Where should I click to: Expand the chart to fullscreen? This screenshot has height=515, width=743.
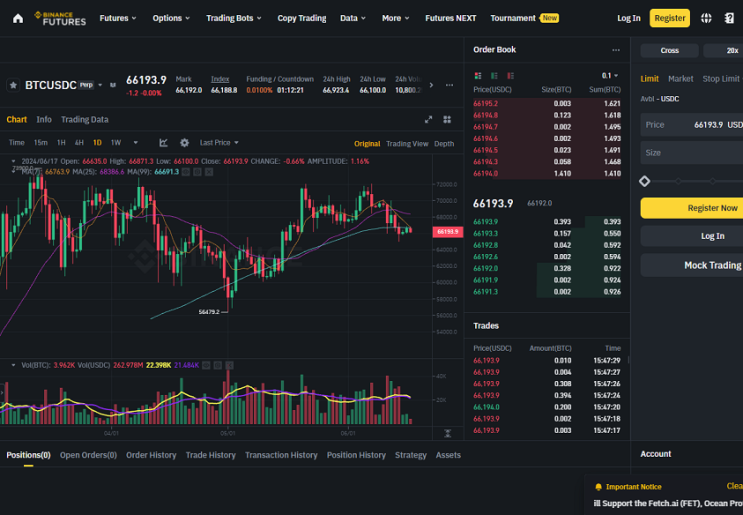(428, 119)
